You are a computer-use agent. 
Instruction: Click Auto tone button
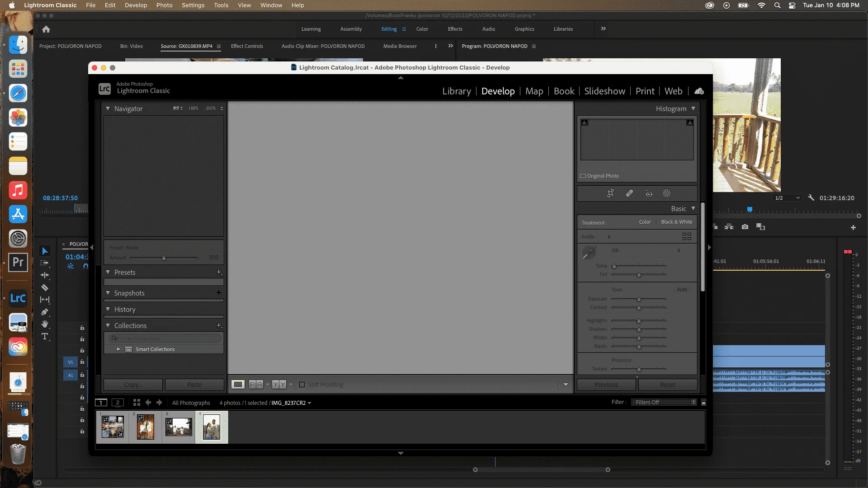pos(682,290)
